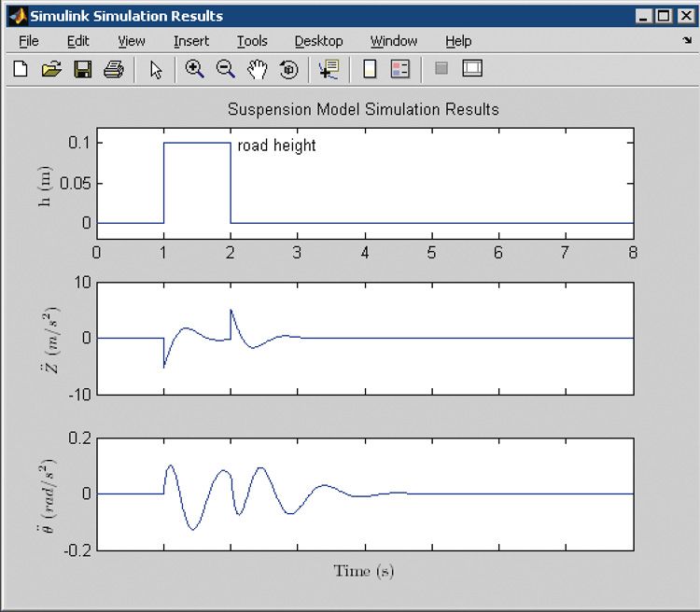Select the Zoom Out tool
The width and height of the screenshot is (700, 612).
(225, 69)
